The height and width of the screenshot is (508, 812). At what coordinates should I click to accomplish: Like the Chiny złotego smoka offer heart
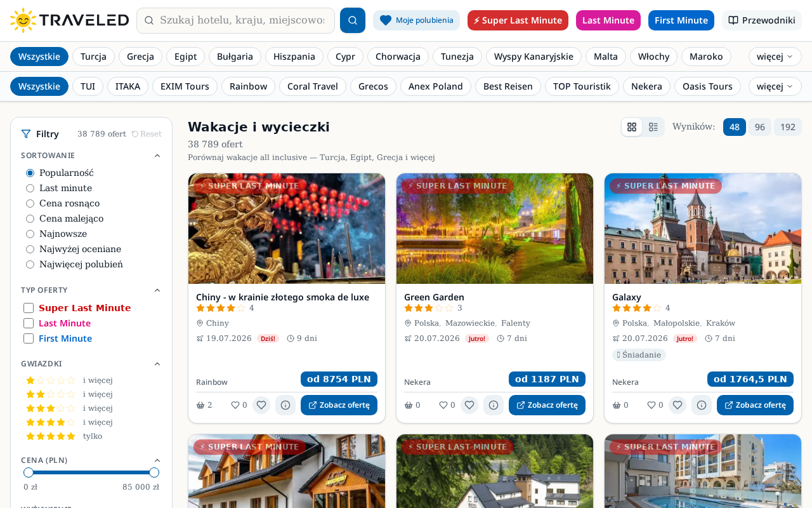pos(261,405)
